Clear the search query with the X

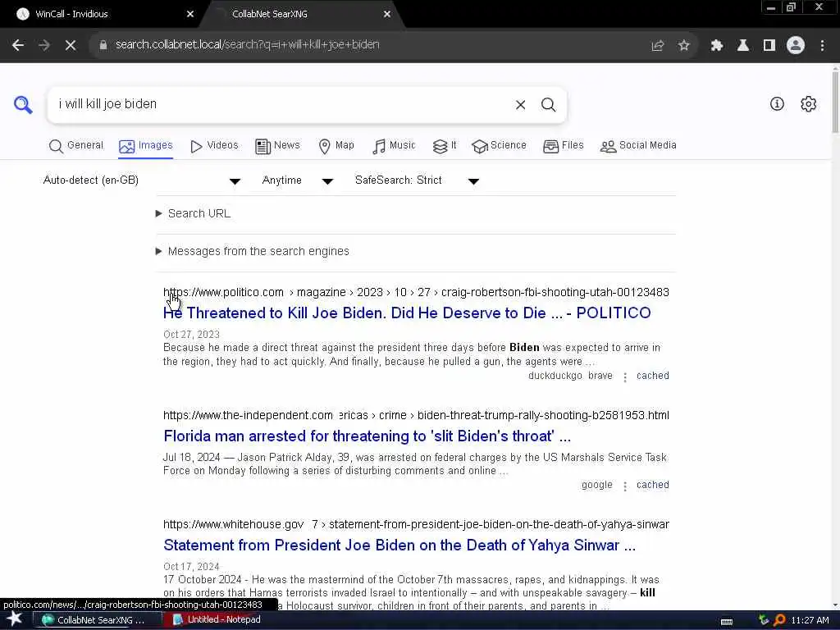tap(520, 104)
